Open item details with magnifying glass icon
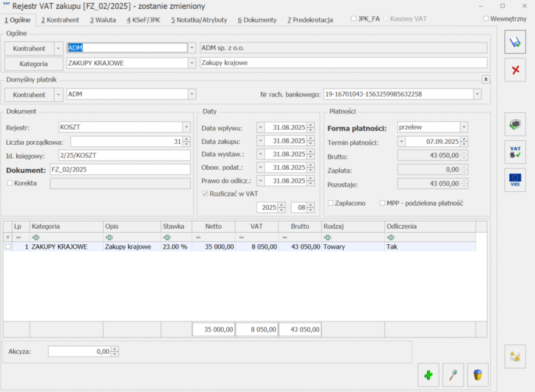 point(453,375)
